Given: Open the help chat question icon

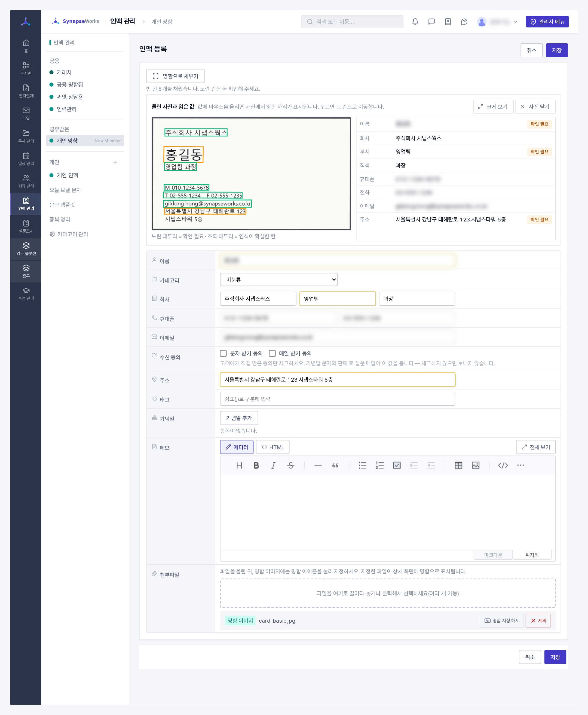Looking at the screenshot, I should point(464,22).
